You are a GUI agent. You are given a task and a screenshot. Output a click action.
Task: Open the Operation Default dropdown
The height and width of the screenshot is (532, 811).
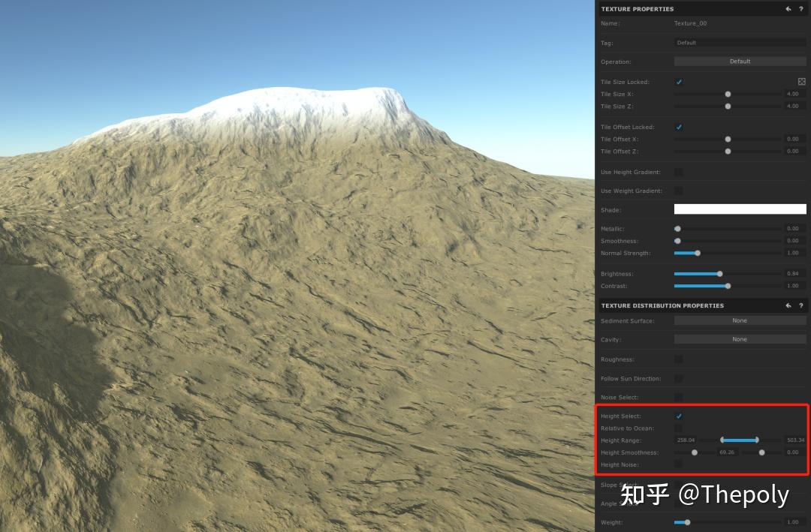click(740, 61)
